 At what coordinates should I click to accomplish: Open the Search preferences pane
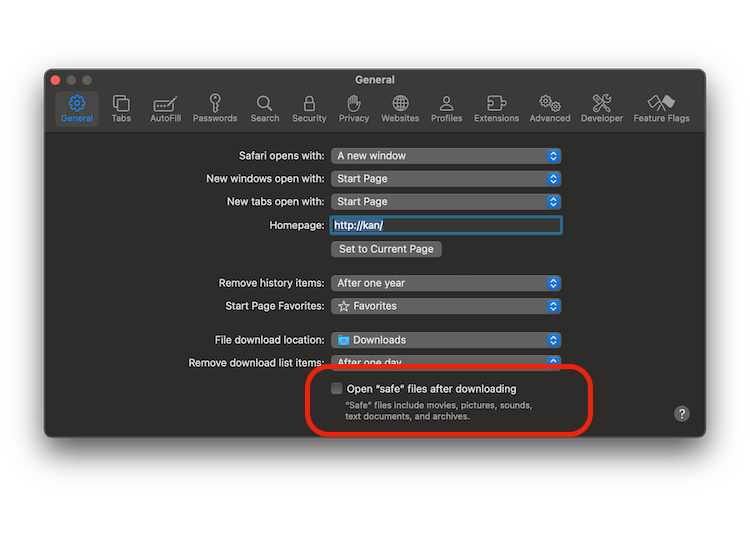point(265,108)
